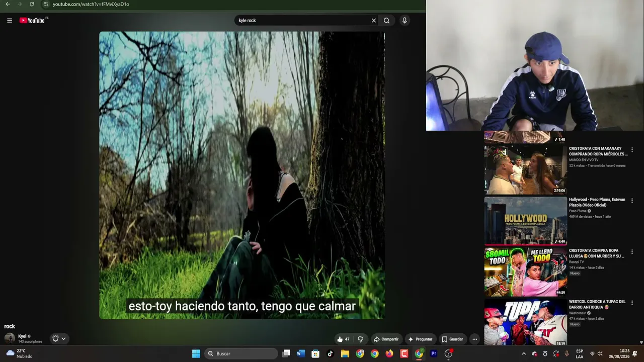
Task: Click the down arrow of the sidebar scrollbar
Action: pyautogui.click(x=641, y=342)
